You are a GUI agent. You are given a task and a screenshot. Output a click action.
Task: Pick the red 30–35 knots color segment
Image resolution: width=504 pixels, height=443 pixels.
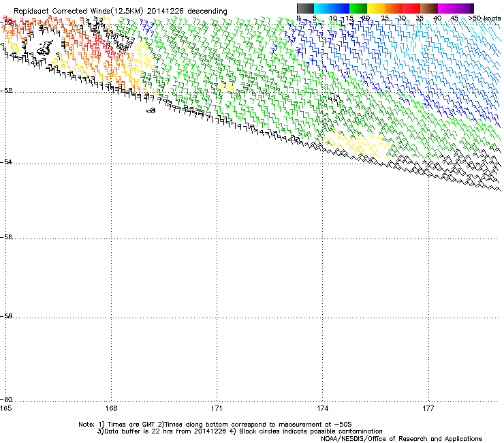(411, 8)
